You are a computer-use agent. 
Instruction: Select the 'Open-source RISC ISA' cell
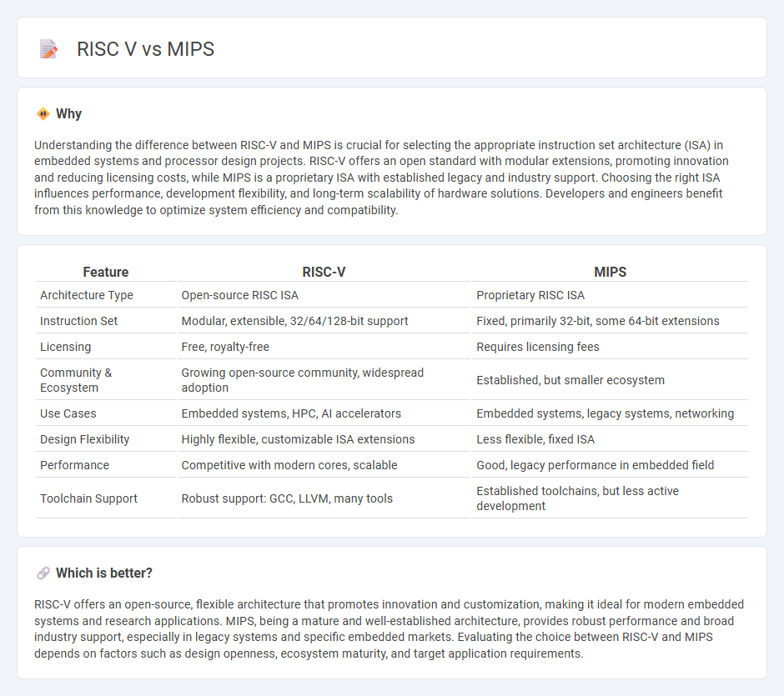[x=240, y=295]
